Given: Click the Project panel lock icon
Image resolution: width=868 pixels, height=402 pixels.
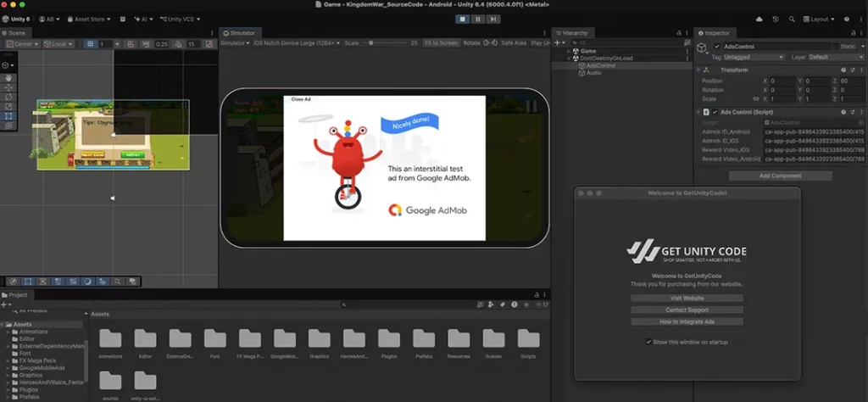Looking at the screenshot, I should (x=537, y=295).
